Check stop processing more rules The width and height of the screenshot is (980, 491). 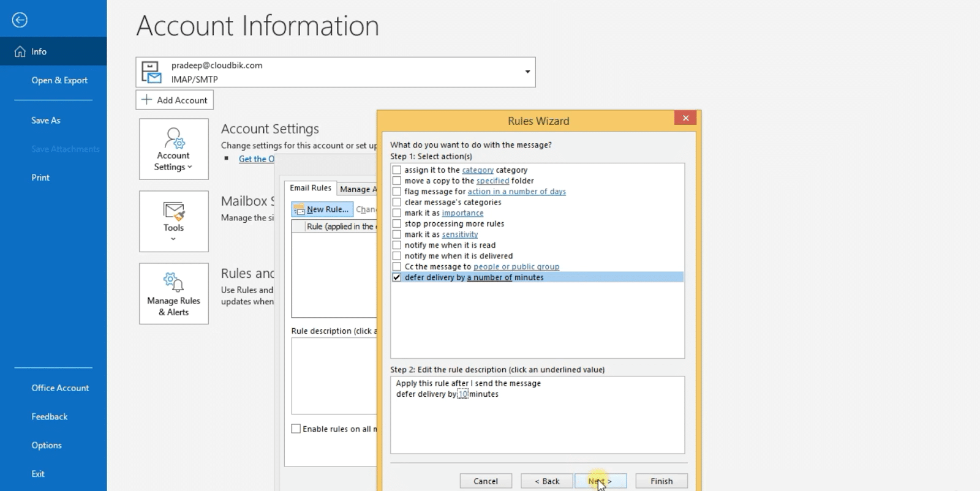click(397, 224)
